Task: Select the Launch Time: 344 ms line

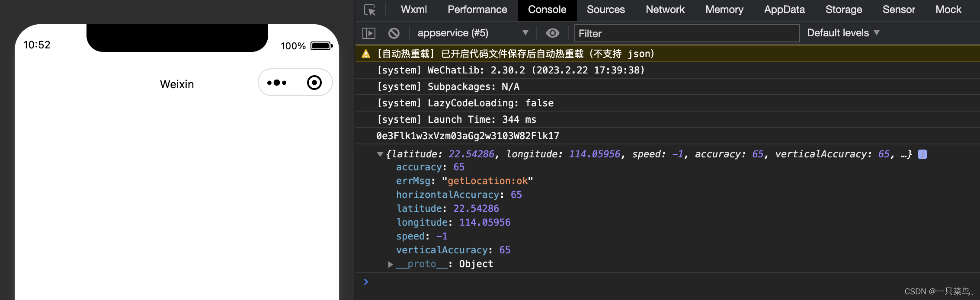Action: pos(456,119)
